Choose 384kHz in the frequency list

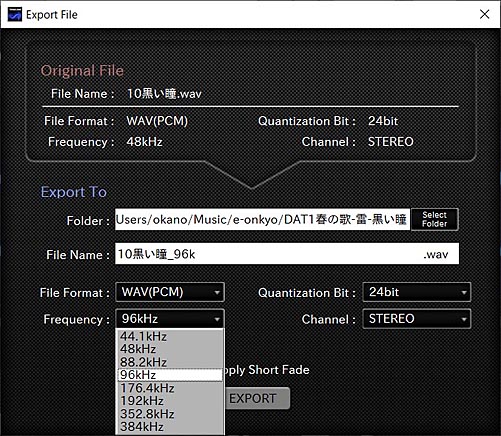[170, 427]
